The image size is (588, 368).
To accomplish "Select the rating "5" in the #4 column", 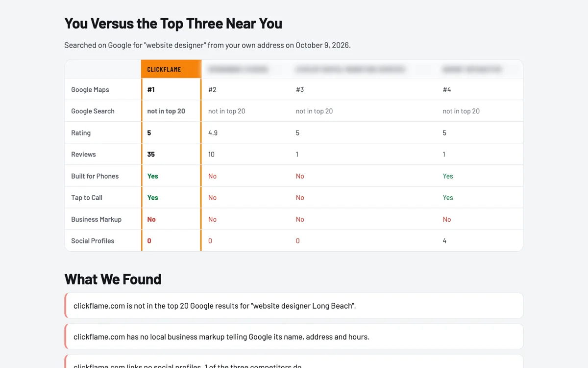I will (x=444, y=133).
